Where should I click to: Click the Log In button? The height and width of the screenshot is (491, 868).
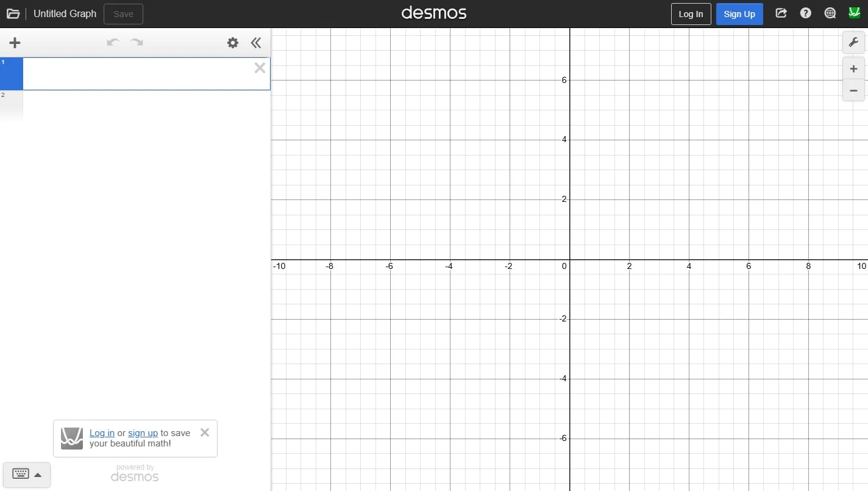click(x=691, y=14)
